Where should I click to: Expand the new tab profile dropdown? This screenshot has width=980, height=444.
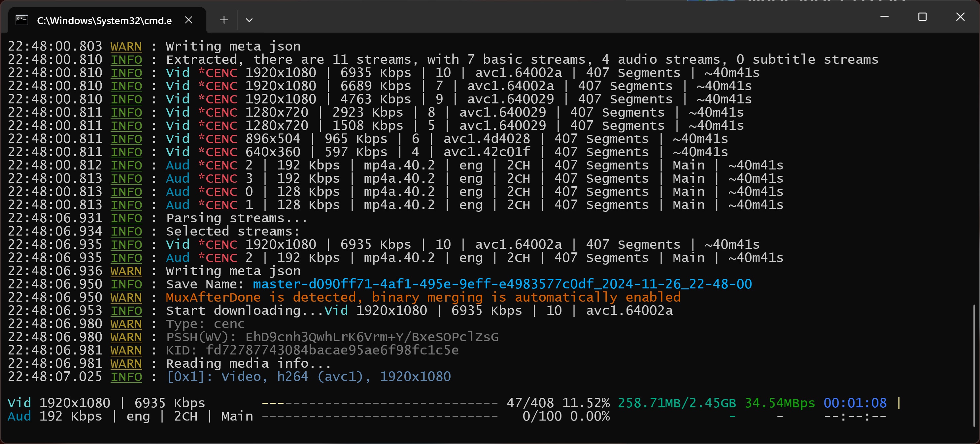point(249,20)
